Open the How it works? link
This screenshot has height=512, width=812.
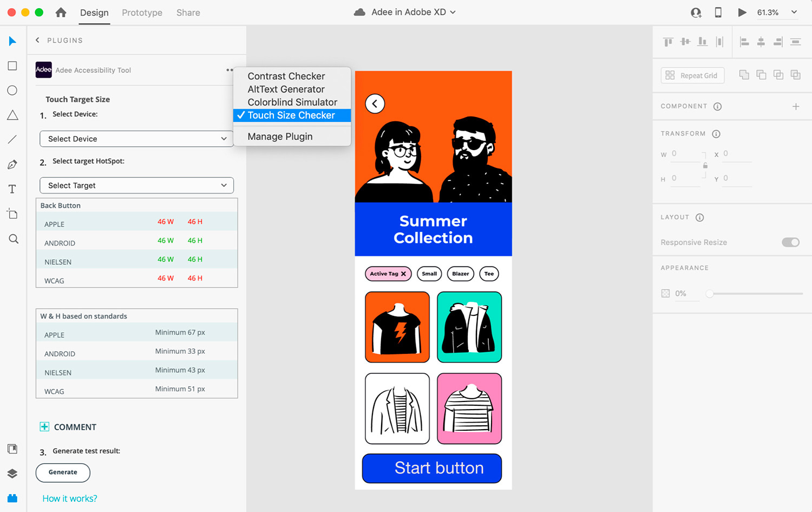point(70,498)
